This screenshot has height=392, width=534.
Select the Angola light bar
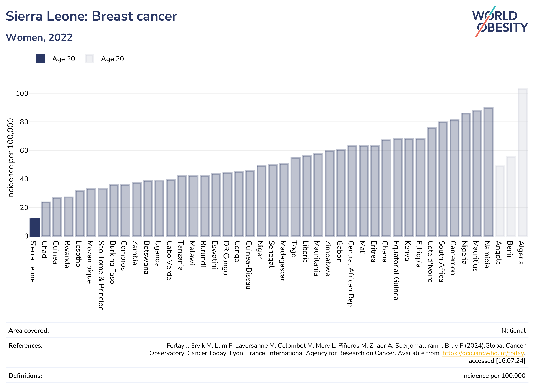coord(500,201)
